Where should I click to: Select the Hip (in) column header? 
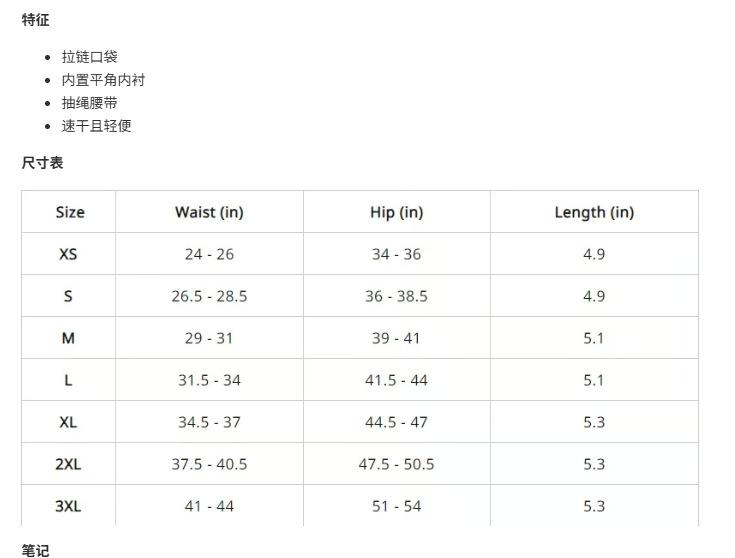(396, 212)
